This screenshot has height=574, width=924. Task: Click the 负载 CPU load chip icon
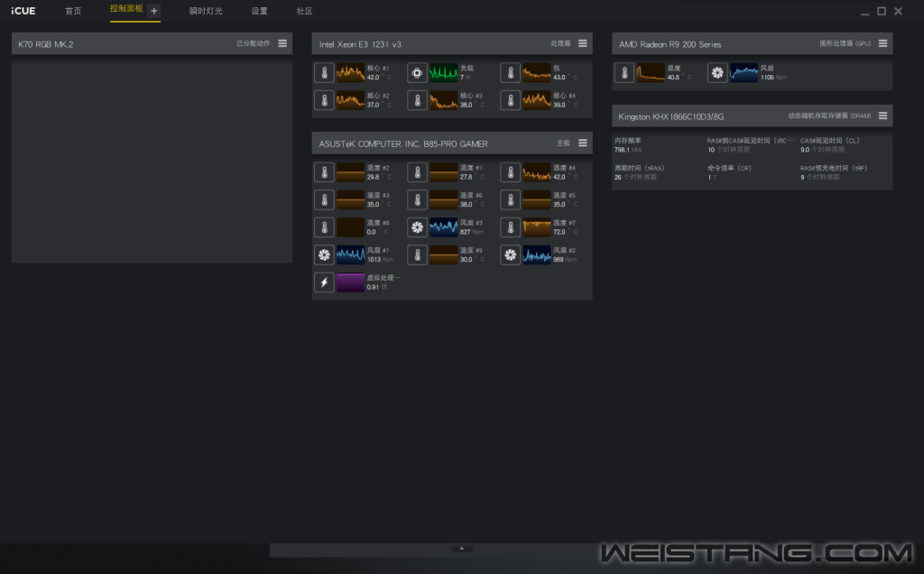click(417, 72)
